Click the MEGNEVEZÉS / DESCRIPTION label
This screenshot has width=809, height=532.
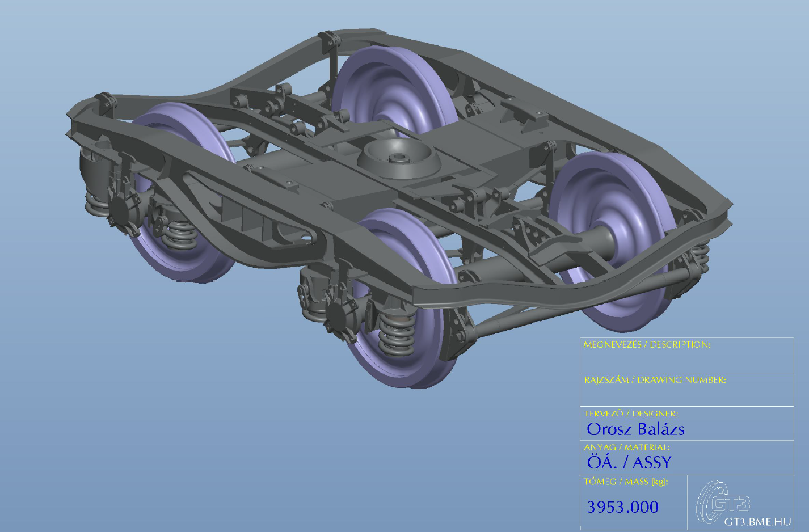click(647, 345)
